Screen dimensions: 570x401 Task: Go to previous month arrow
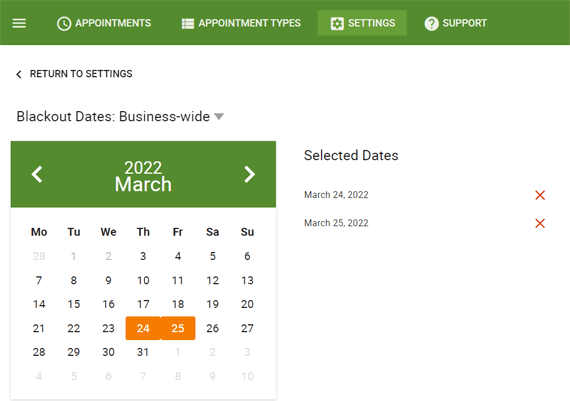tap(37, 174)
